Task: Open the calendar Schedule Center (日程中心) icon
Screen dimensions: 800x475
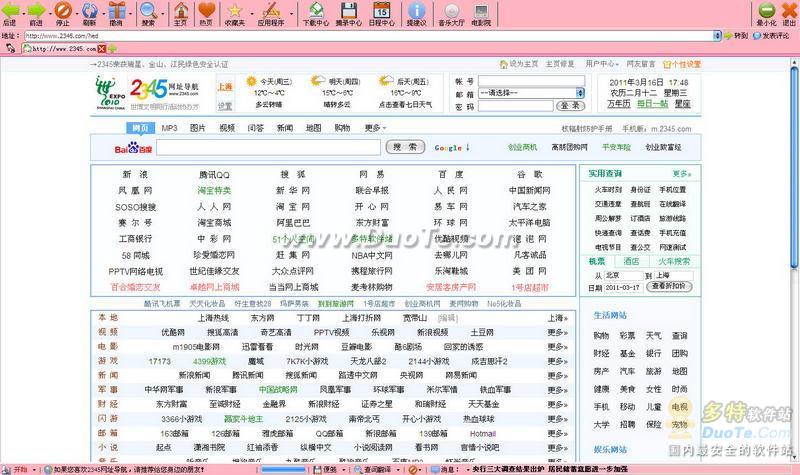Action: point(382,10)
